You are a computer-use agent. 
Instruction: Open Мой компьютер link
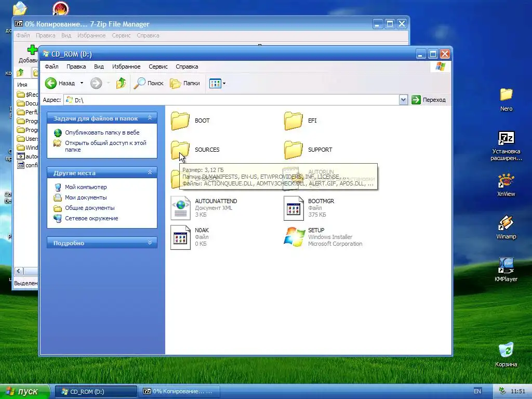tap(86, 187)
